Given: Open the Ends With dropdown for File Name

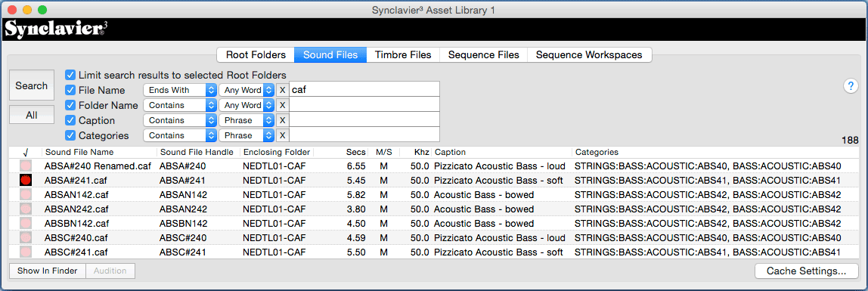Looking at the screenshot, I should pos(179,90).
